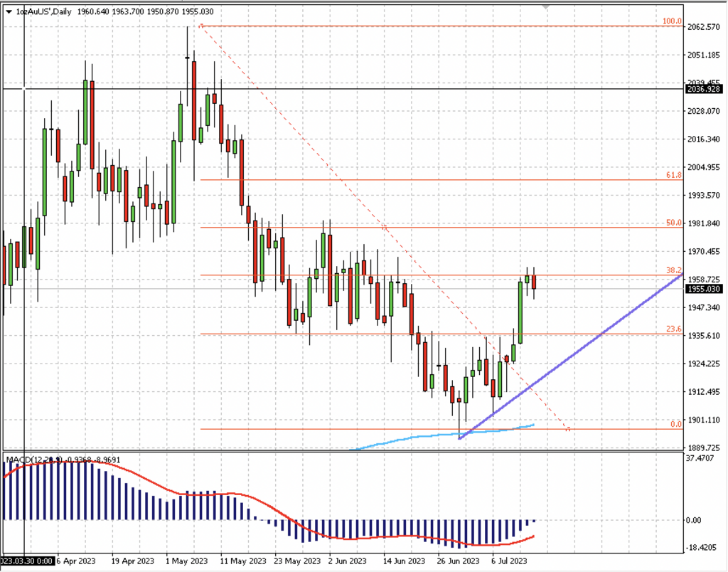Click the 23 May 2023 date label
Screen dimensions: 728x572
tap(297, 561)
